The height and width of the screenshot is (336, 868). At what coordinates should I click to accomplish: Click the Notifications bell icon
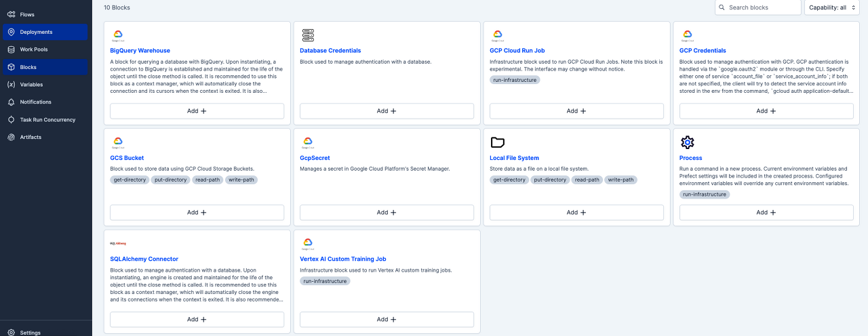(11, 102)
